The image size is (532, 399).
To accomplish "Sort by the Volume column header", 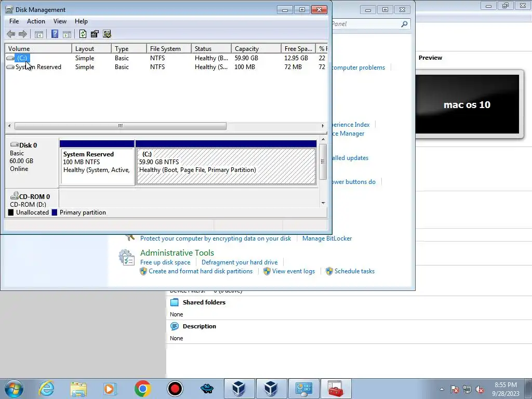I will point(38,48).
